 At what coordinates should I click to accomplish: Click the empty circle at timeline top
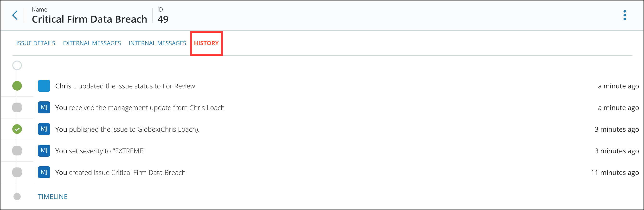17,65
